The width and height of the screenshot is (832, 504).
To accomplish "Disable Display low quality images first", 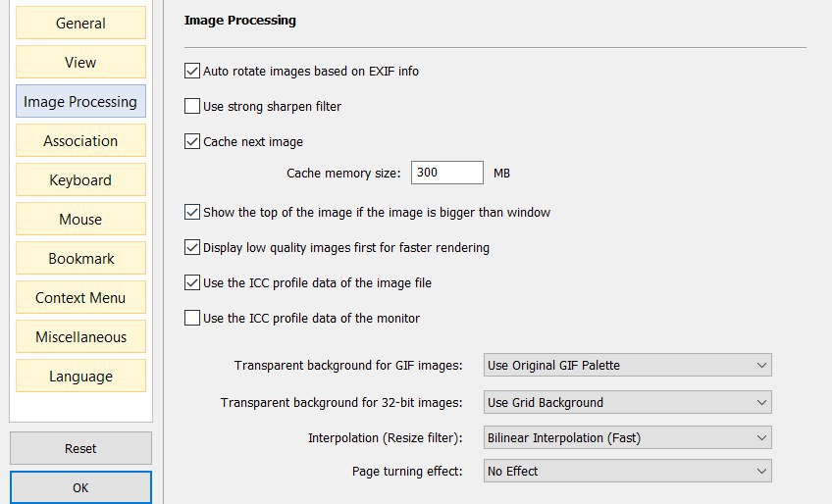I will pos(192,247).
